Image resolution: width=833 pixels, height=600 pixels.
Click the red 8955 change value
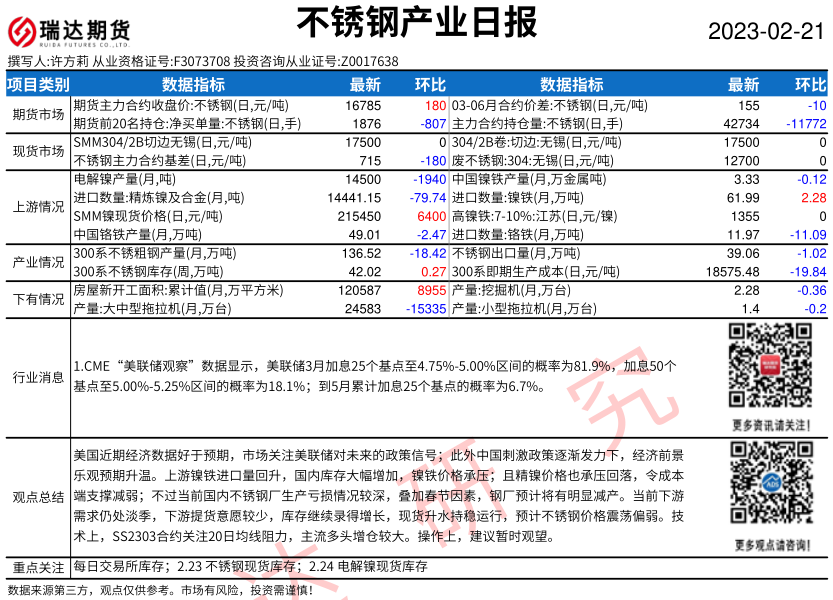[x=430, y=290]
